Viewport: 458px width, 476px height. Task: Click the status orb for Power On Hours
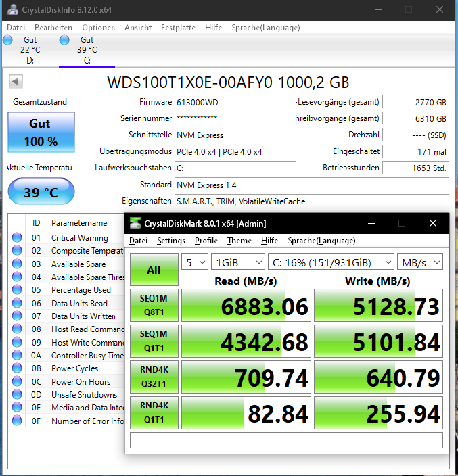(17, 381)
